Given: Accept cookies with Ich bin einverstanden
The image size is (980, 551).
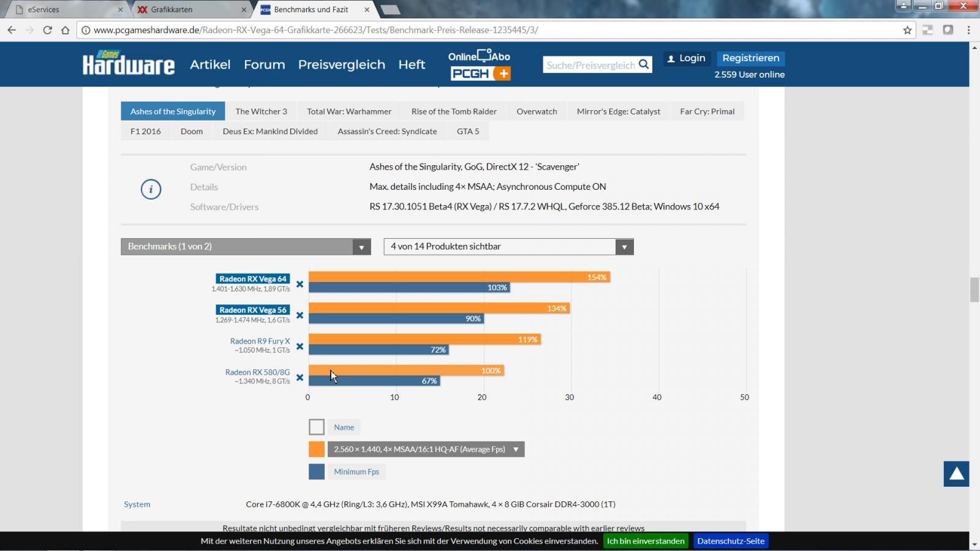Looking at the screenshot, I should pos(646,541).
